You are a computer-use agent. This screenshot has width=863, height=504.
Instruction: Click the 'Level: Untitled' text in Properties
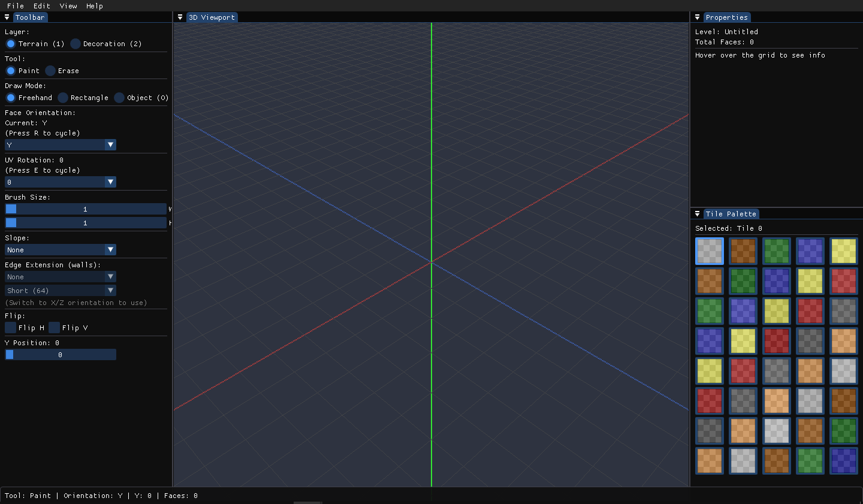pos(726,32)
